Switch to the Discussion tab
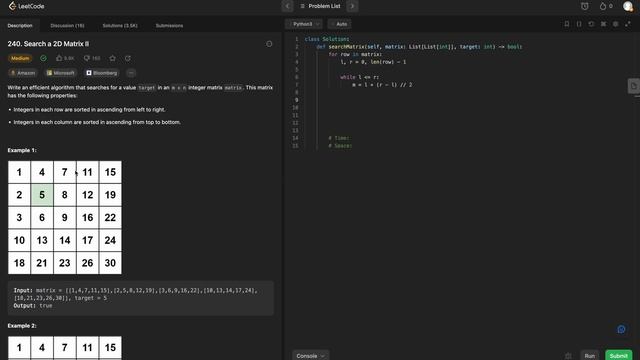640x360 pixels. tap(67, 25)
